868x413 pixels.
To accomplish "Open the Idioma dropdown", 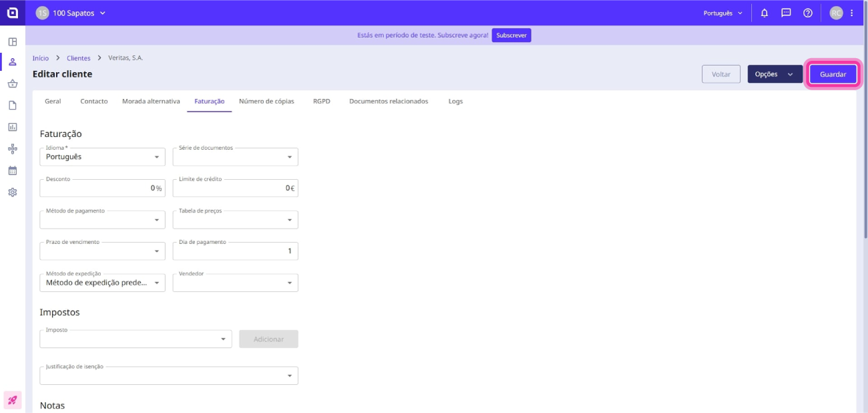I will (102, 156).
